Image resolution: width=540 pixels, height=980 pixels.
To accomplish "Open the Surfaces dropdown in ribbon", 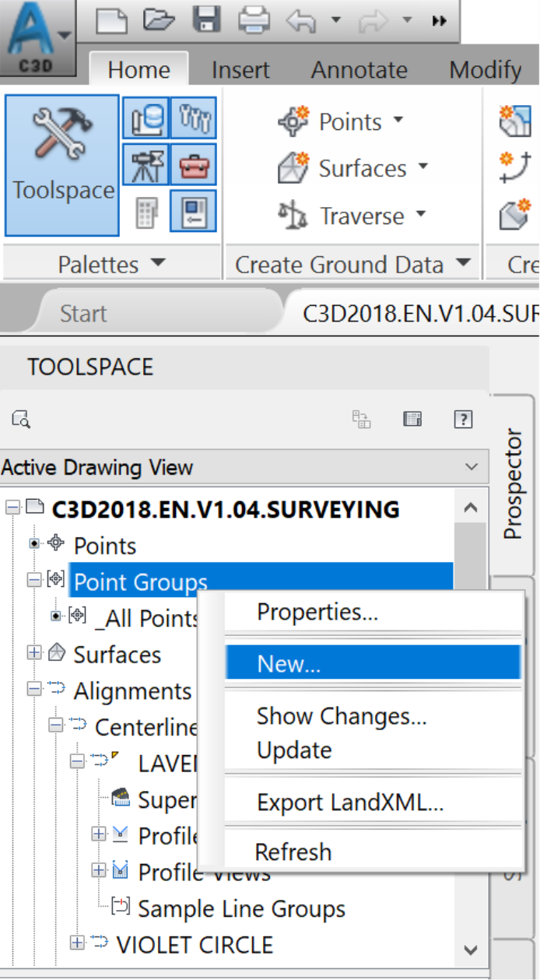I will tap(423, 167).
